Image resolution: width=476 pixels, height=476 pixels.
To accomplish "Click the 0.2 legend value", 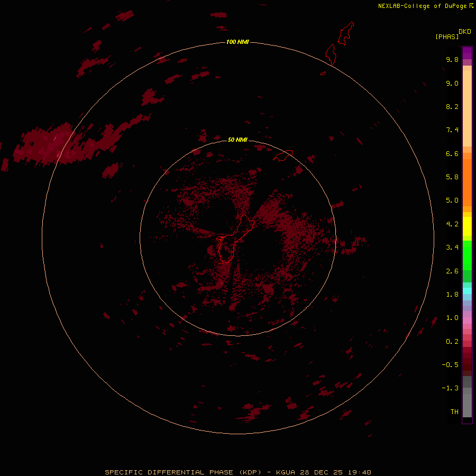I will coord(452,342).
